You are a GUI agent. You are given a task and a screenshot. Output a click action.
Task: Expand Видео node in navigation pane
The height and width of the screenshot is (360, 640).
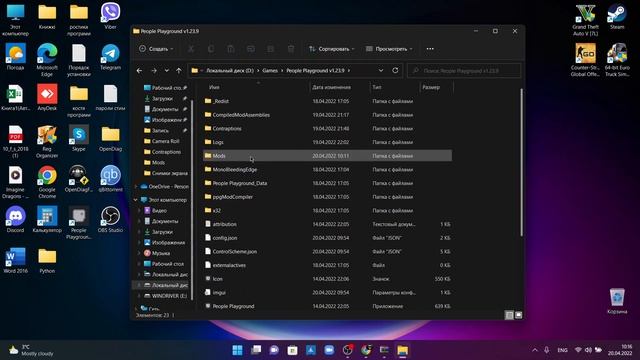tap(139, 211)
